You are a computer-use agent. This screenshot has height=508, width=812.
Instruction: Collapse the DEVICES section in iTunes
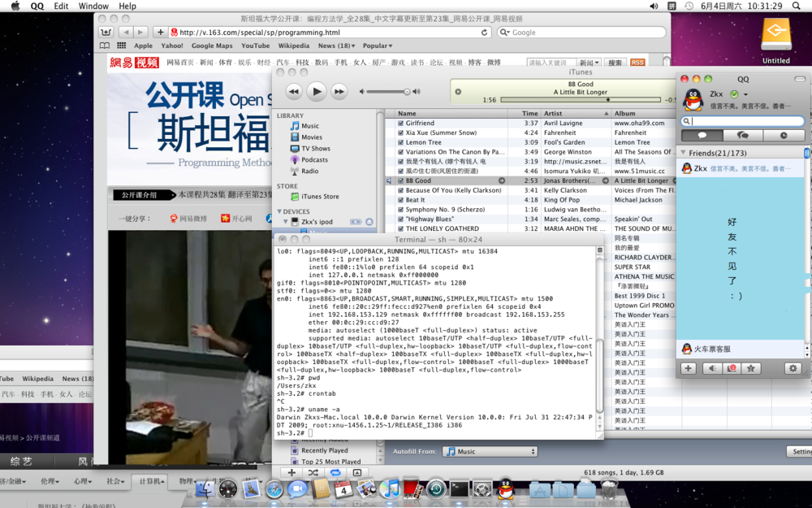279,211
